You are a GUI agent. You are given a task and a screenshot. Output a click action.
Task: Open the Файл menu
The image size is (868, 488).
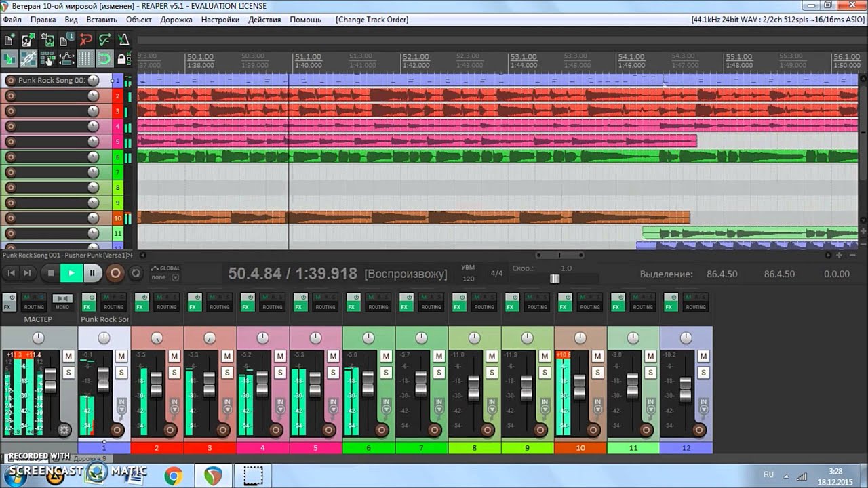[12, 20]
